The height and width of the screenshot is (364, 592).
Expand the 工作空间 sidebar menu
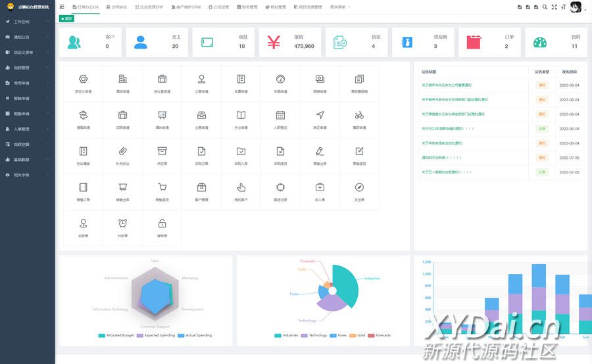27,22
